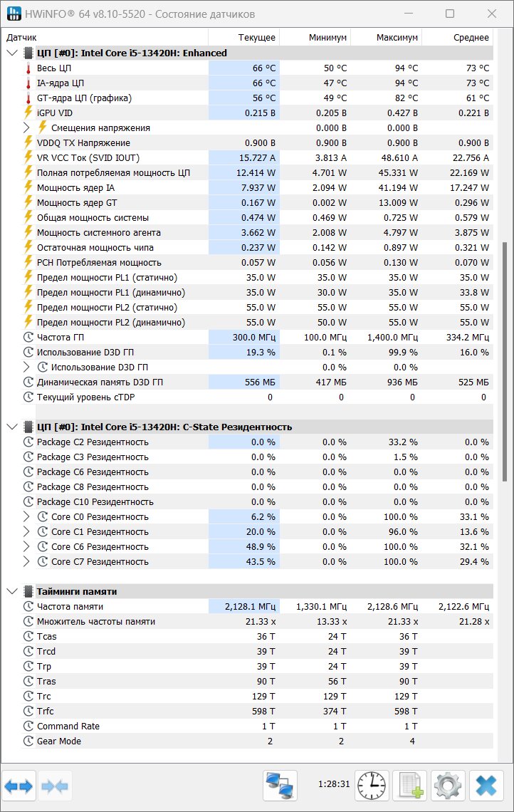Expand Core C6 Резидентность row
This screenshot has width=514, height=812.
(x=26, y=547)
